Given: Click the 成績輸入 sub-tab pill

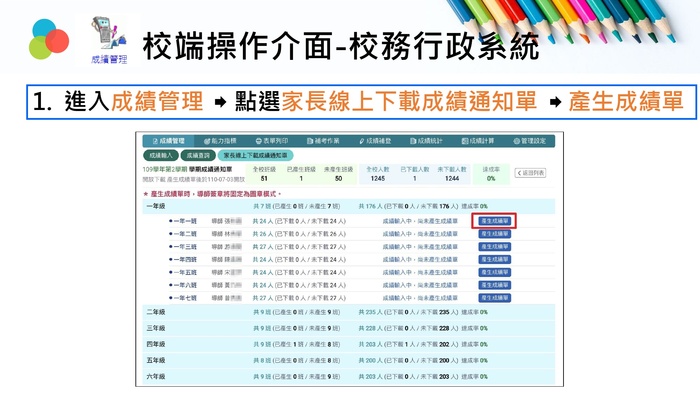Looking at the screenshot, I should (161, 155).
